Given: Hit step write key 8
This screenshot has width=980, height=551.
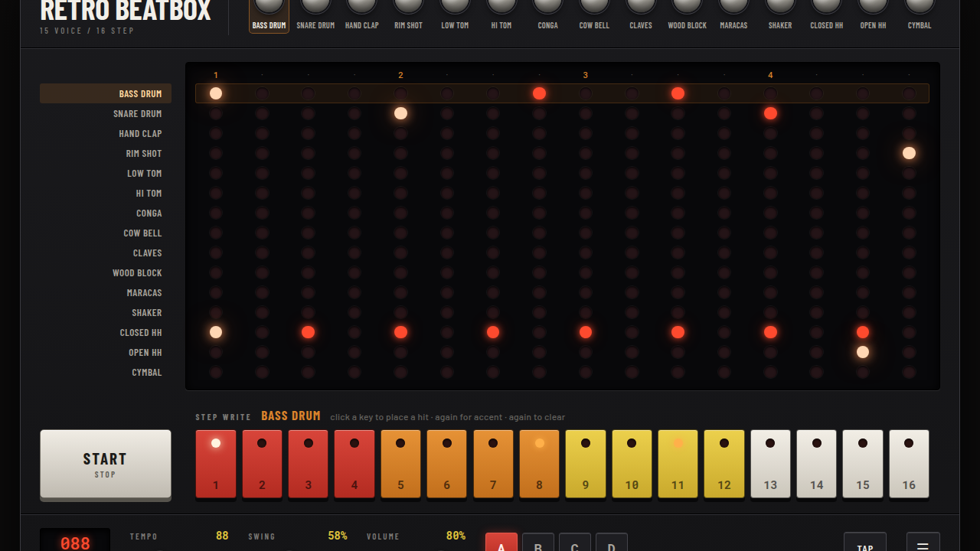Looking at the screenshot, I should coord(539,464).
